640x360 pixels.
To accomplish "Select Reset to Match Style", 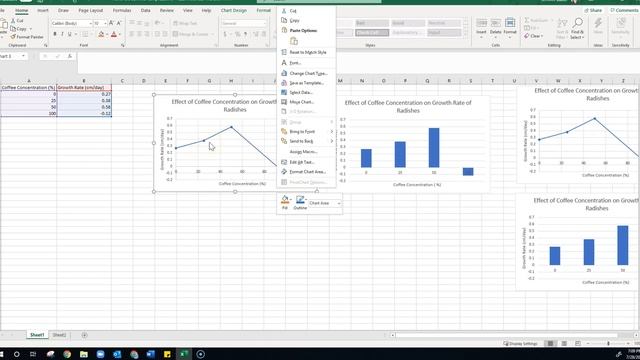I will [306, 52].
